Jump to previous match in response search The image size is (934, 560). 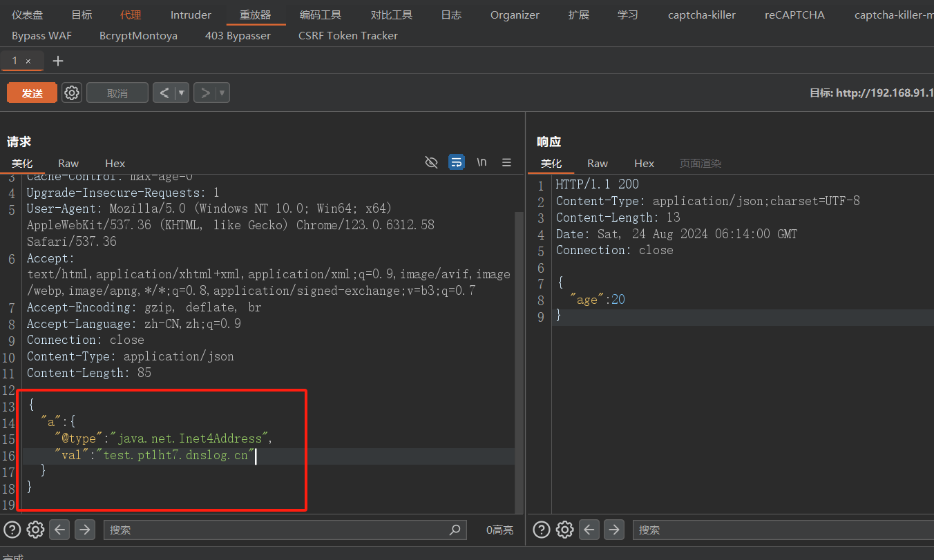pyautogui.click(x=589, y=530)
